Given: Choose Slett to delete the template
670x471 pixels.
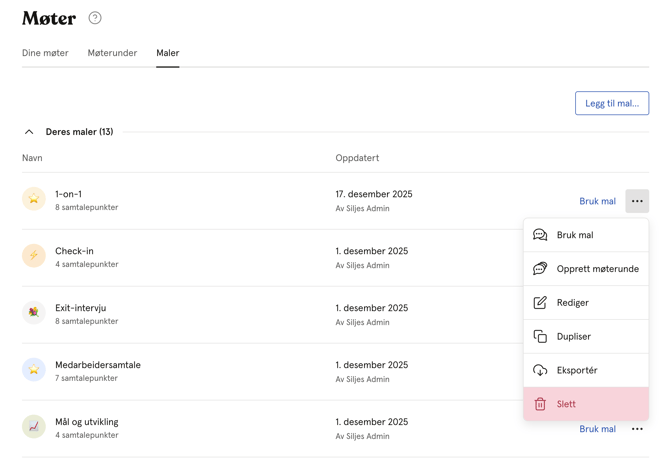Looking at the screenshot, I should coord(586,404).
